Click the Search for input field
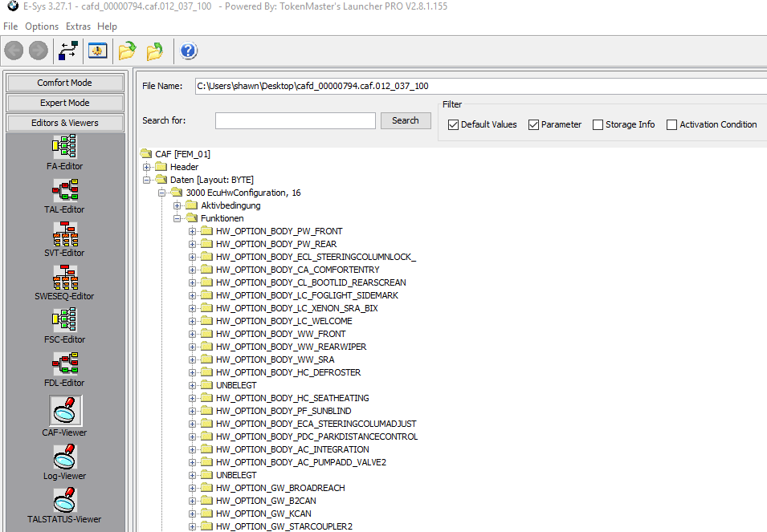 coord(295,120)
